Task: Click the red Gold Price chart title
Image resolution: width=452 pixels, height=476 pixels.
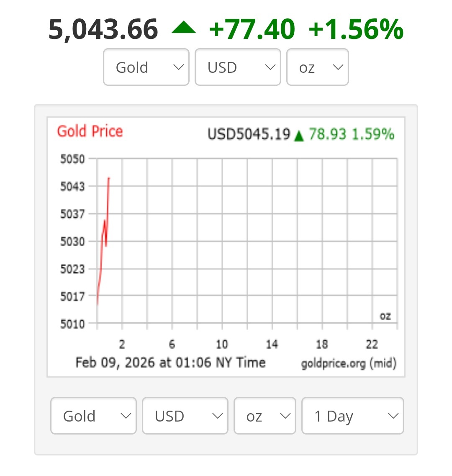Action: (90, 131)
